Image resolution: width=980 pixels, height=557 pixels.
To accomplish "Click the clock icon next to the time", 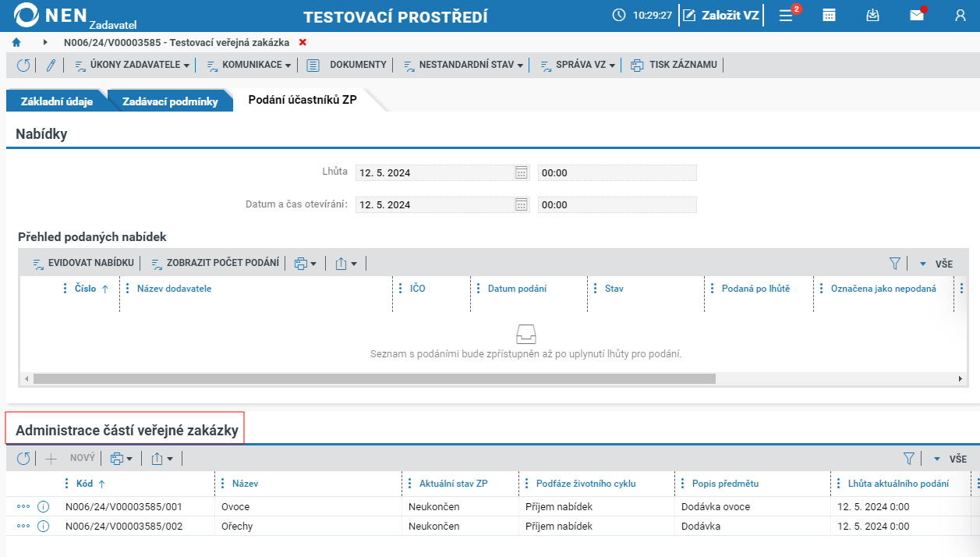I will tap(619, 15).
